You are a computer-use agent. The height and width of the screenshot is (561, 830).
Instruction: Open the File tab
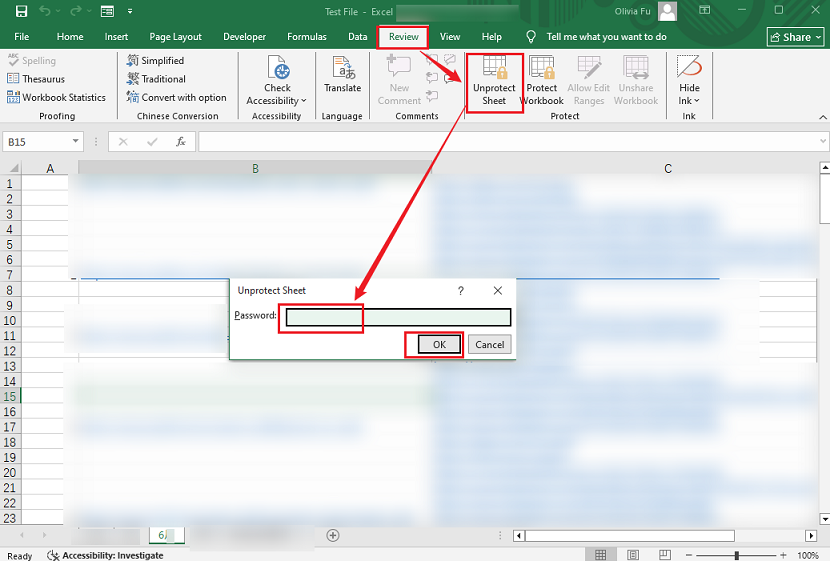click(x=22, y=37)
